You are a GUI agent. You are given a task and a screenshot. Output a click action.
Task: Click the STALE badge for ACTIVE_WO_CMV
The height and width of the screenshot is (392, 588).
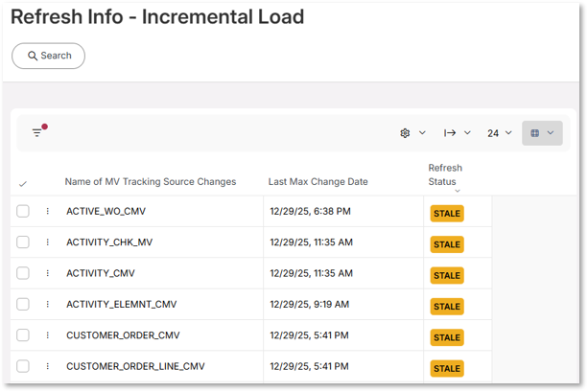(x=447, y=214)
